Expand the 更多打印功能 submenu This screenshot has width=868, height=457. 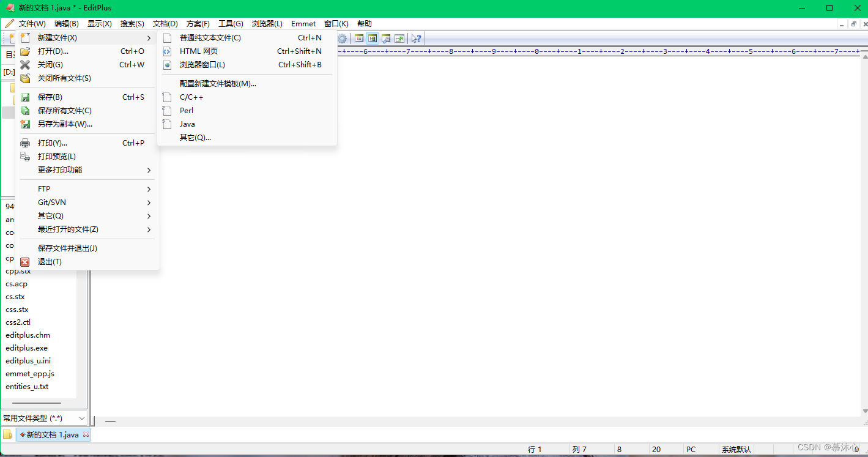pos(86,170)
